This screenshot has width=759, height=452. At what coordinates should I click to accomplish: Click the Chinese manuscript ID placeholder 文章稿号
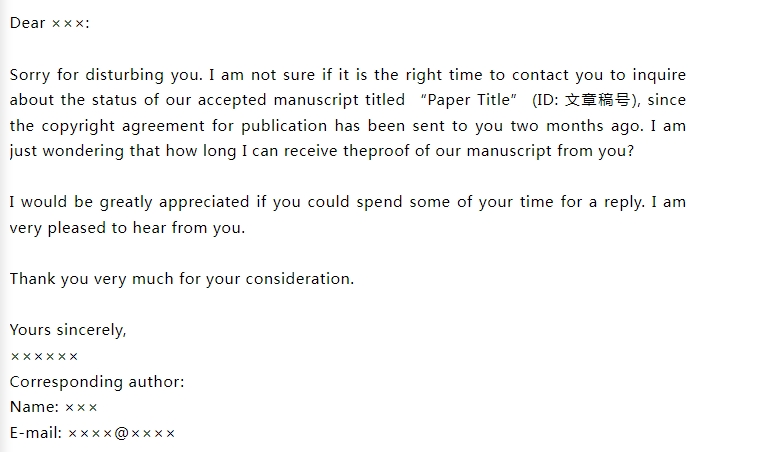click(597, 100)
